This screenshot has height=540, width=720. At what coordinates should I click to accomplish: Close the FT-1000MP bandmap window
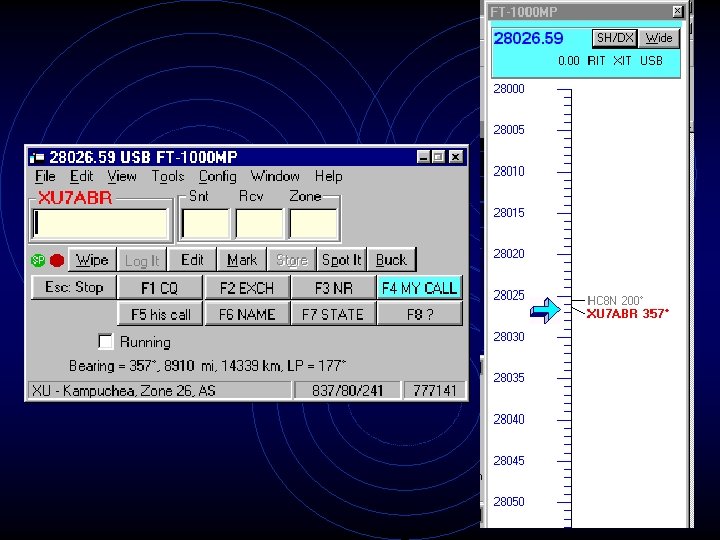pyautogui.click(x=678, y=11)
